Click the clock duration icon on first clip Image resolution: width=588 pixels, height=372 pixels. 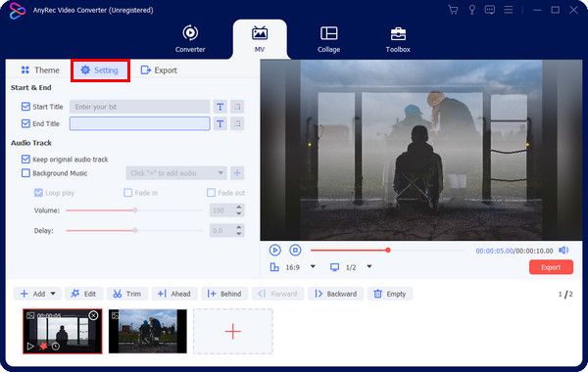tap(56, 347)
